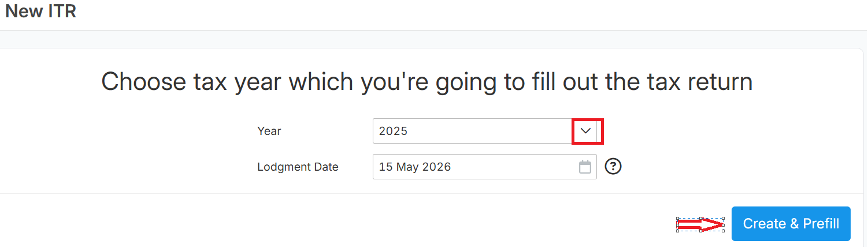Focus the date box beside the calendar icon
The image size is (868, 248).
(485, 167)
